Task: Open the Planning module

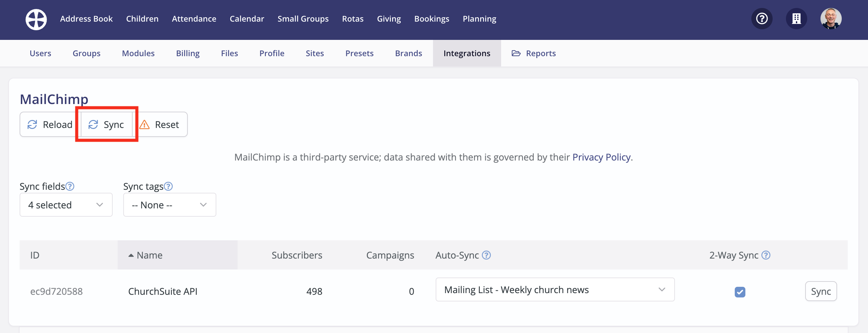Action: coord(480,19)
